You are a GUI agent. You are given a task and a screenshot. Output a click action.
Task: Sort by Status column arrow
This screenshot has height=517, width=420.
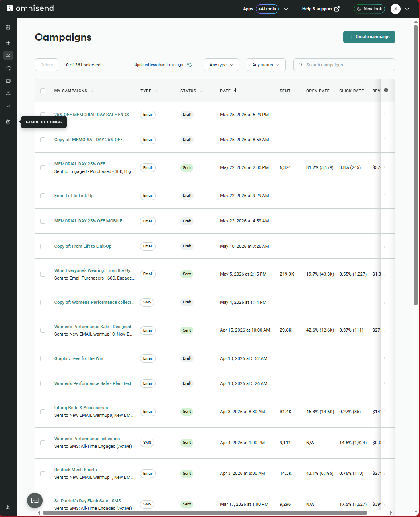coord(201,90)
